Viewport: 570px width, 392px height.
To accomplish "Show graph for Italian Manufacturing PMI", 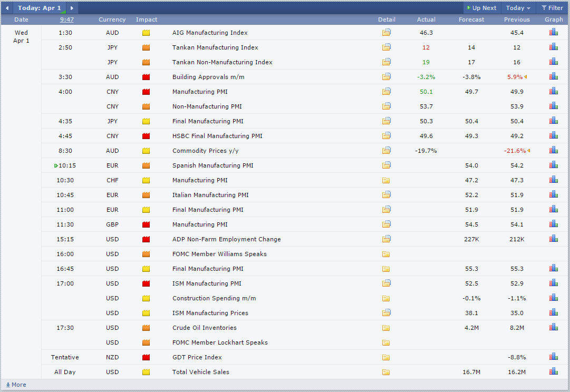I will pyautogui.click(x=553, y=195).
